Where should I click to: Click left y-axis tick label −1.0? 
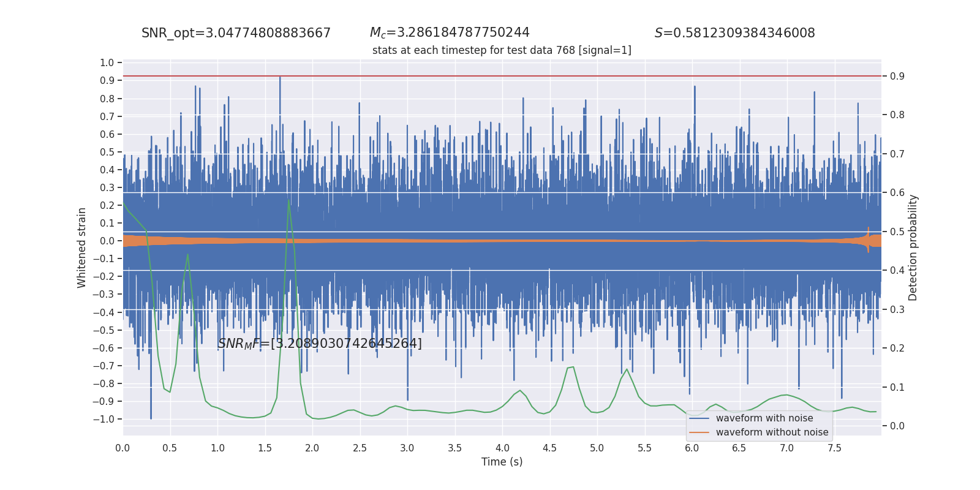(104, 419)
